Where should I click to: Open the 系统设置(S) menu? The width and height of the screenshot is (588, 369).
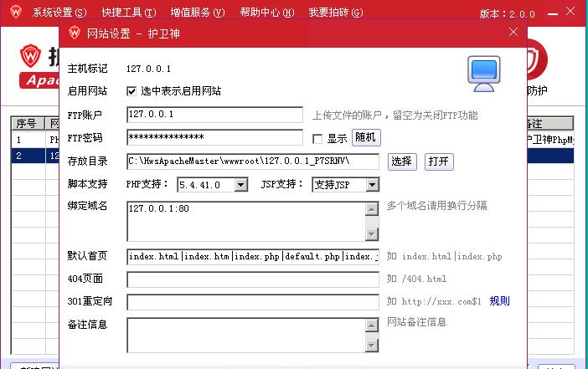point(59,13)
